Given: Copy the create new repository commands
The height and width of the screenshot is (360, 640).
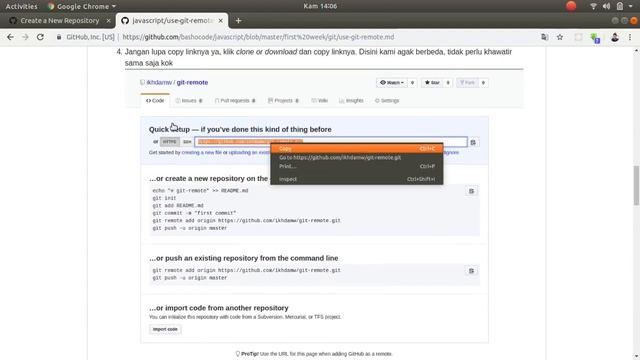Looking at the screenshot, I should pos(471,191).
